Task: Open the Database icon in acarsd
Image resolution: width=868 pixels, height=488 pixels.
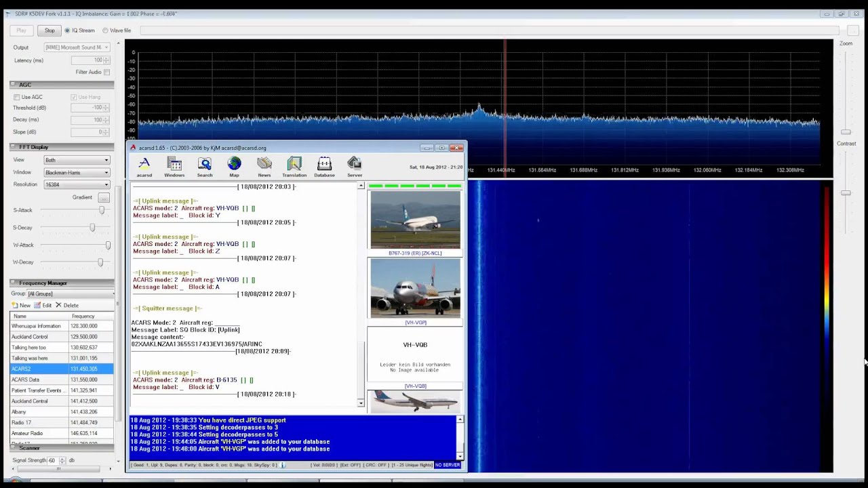Action: 324,165
